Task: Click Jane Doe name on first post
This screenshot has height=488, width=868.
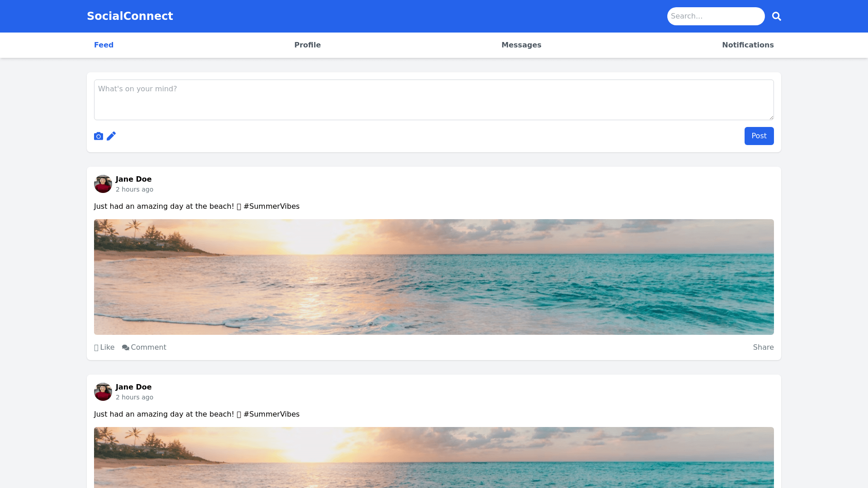Action: point(133,179)
